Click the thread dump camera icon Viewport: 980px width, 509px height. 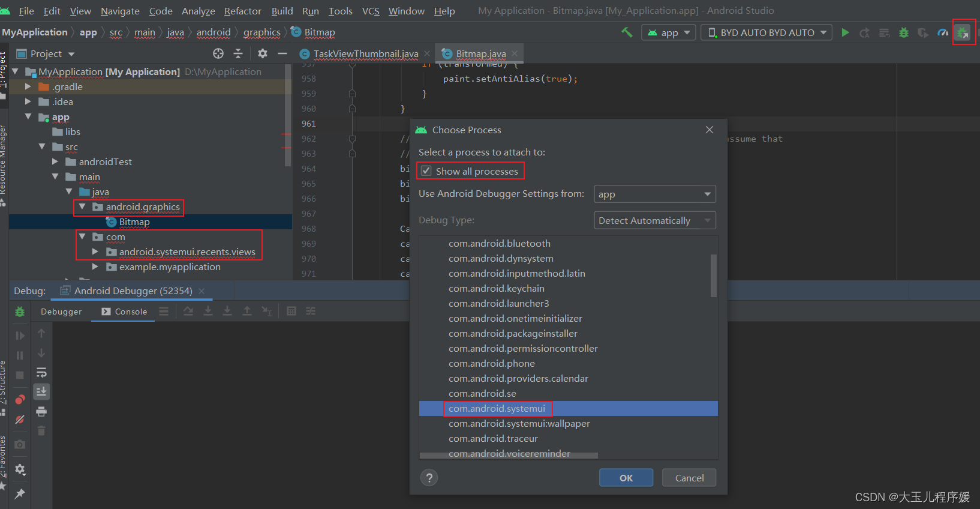pos(20,444)
